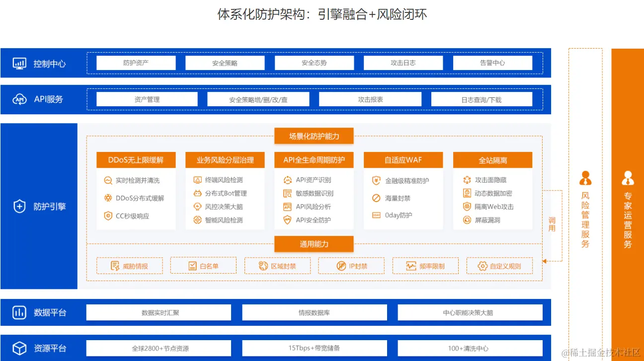Select the icon next to 智能风险检测

[x=197, y=220]
